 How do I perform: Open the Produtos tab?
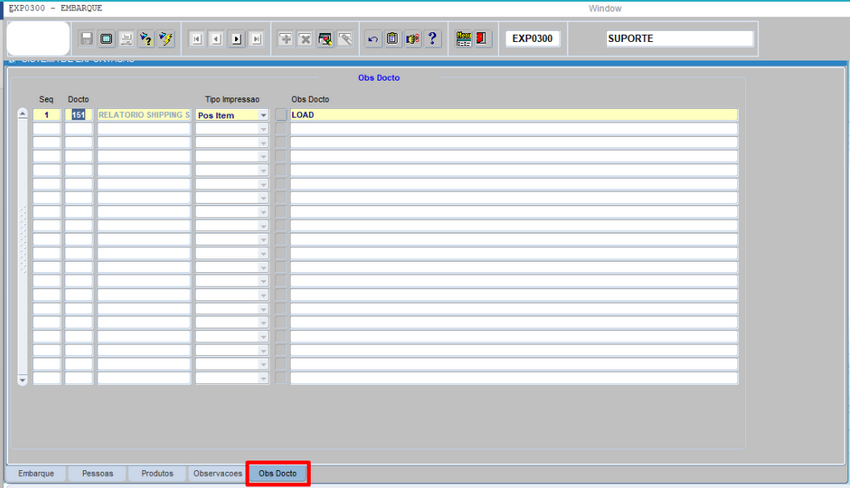(157, 474)
